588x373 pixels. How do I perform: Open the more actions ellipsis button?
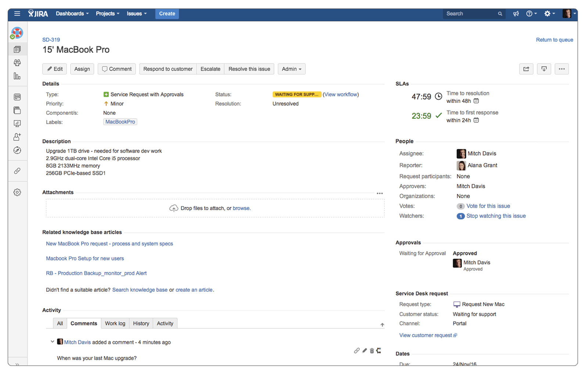(562, 69)
